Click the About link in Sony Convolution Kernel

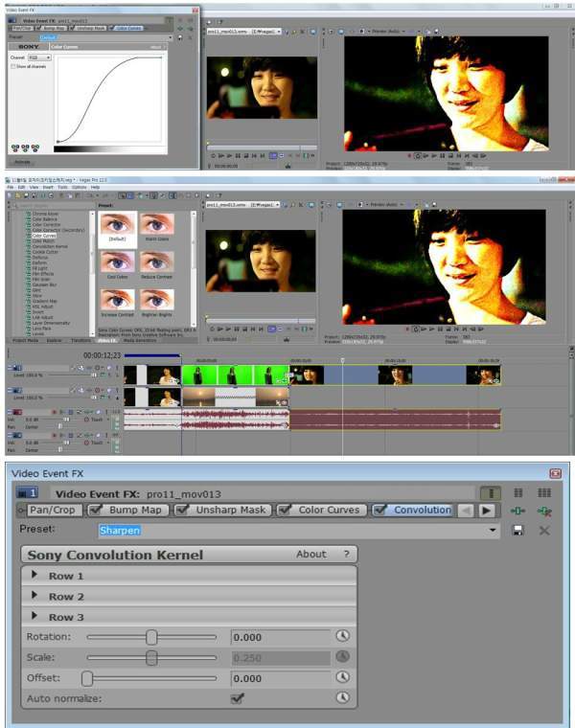click(311, 554)
